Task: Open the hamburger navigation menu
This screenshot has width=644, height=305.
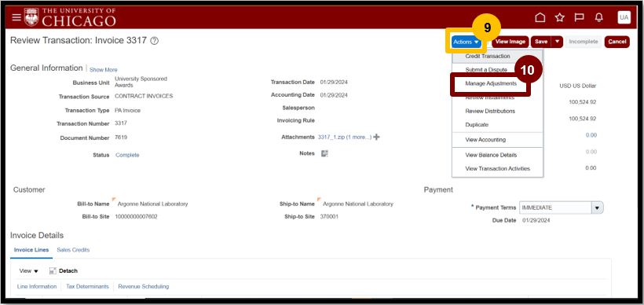Action: [x=16, y=17]
